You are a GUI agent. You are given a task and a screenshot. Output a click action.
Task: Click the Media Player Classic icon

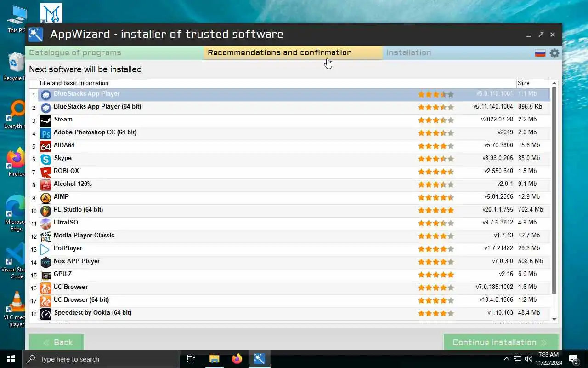click(45, 237)
